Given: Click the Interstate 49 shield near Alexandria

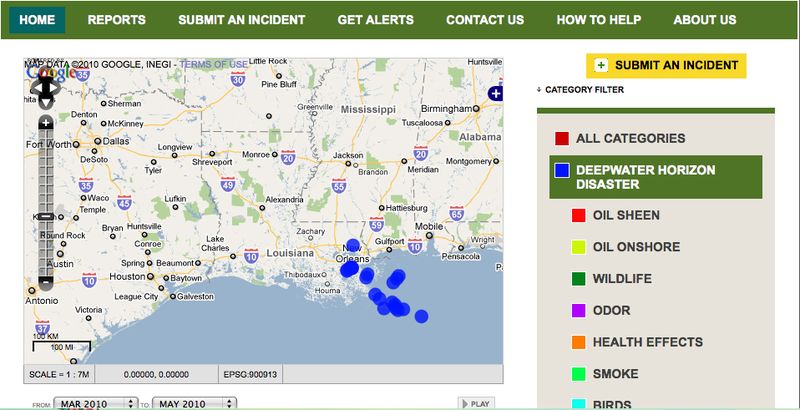Looking at the screenshot, I should coord(228,184).
